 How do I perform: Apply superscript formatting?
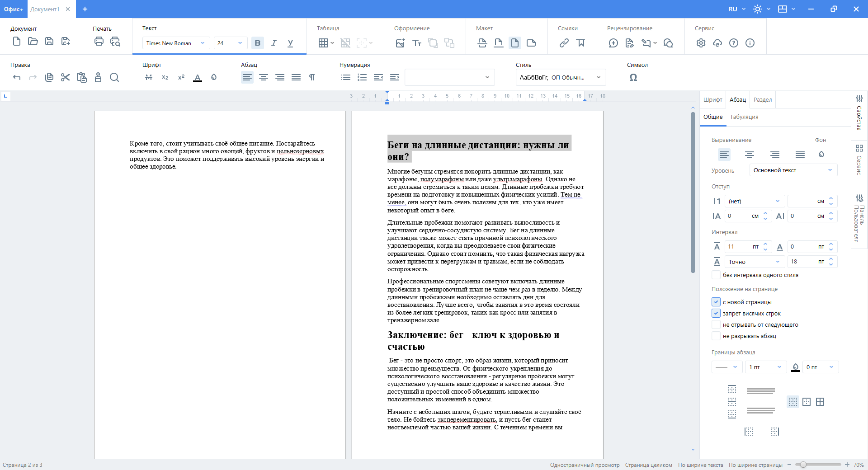(x=181, y=77)
